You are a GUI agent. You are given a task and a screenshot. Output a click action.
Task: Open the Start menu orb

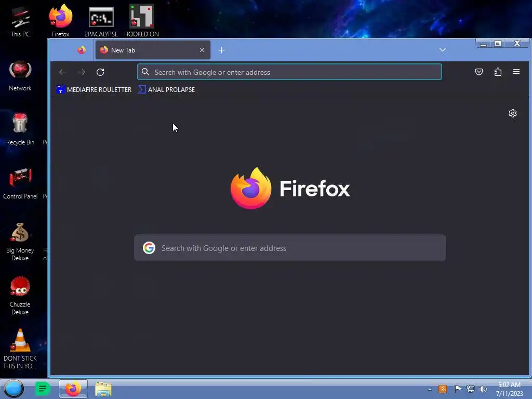[14, 389]
